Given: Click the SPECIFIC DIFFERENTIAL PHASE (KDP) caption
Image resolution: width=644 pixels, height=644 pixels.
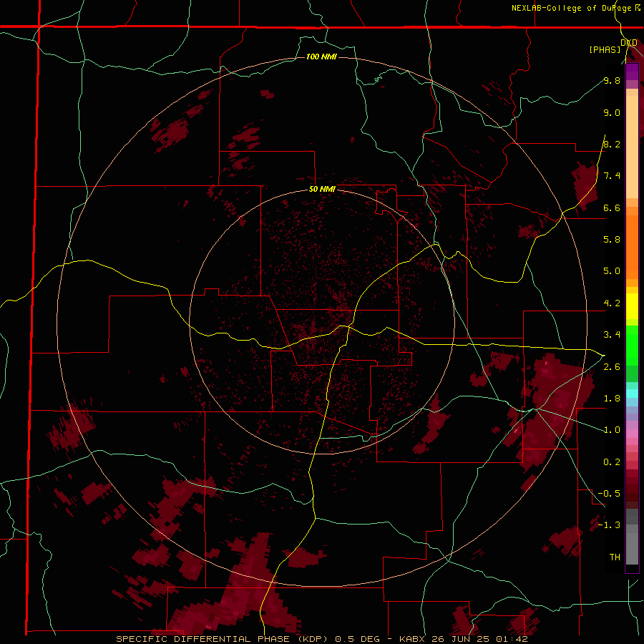Looking at the screenshot, I should pos(221,639).
